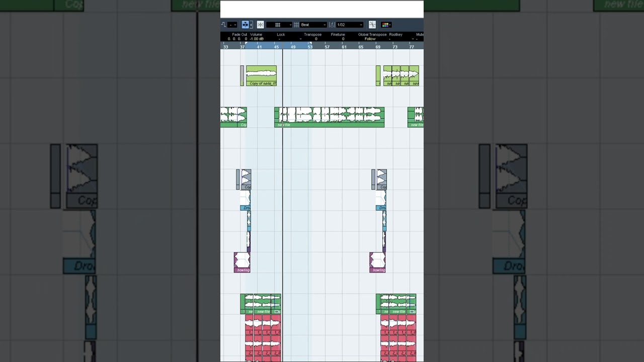Open the Lock dropdown in info line

(289, 39)
